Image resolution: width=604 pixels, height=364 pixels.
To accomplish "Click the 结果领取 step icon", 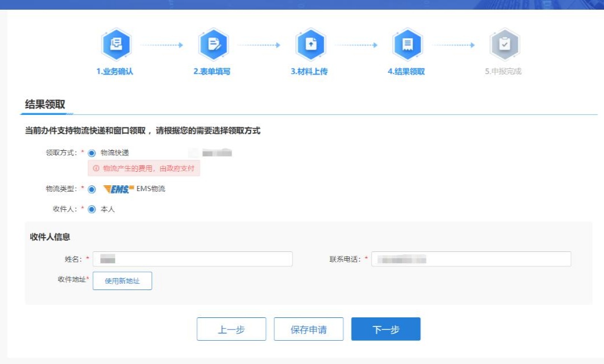I will [407, 44].
